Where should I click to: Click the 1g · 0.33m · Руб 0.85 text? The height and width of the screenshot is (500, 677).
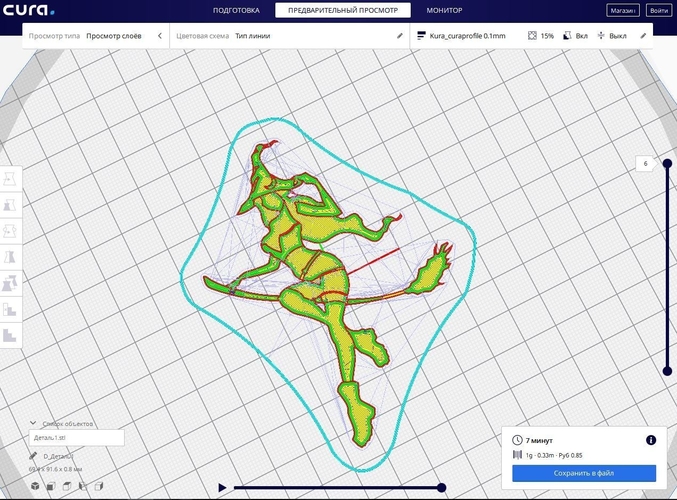[554, 455]
